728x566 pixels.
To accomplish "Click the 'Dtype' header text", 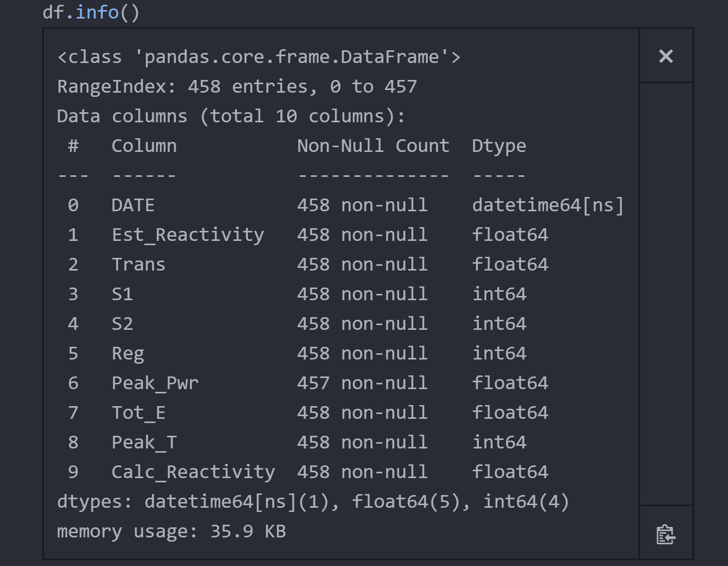I will 499,146.
